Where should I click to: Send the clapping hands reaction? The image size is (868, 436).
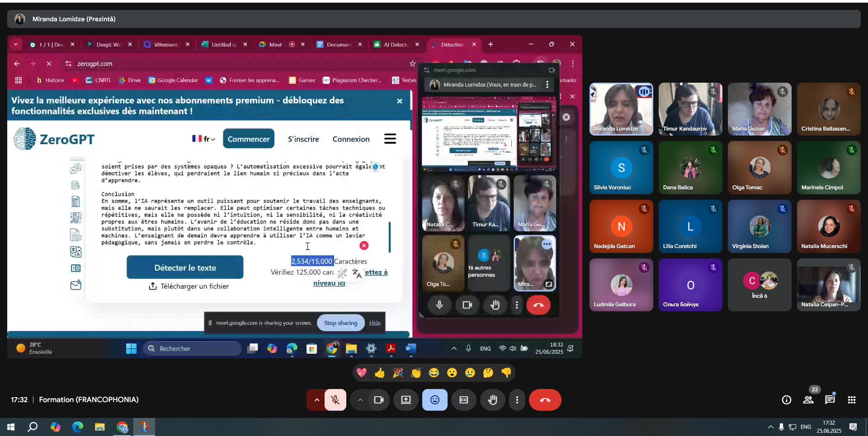click(416, 373)
